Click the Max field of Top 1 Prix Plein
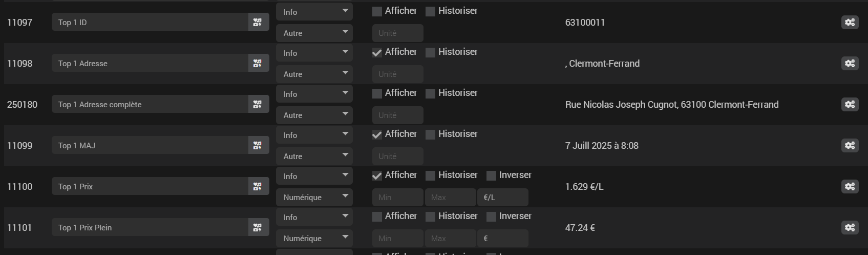This screenshot has width=868, height=255. pos(450,238)
